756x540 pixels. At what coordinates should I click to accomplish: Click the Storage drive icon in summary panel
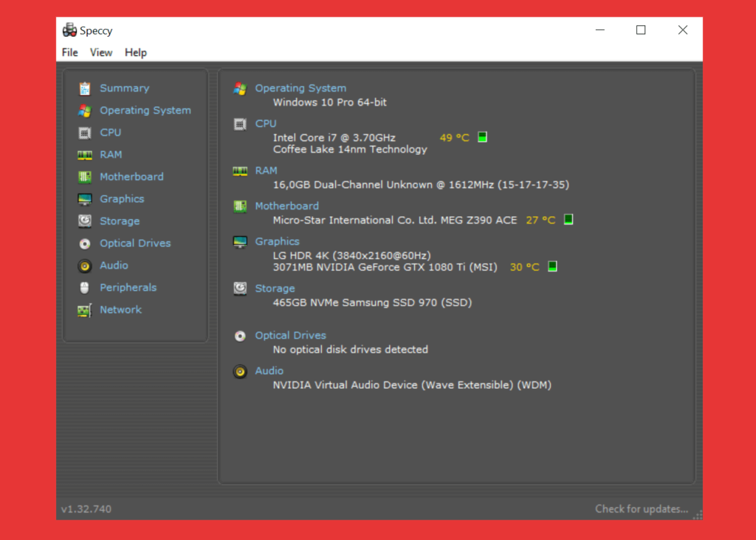coord(240,288)
